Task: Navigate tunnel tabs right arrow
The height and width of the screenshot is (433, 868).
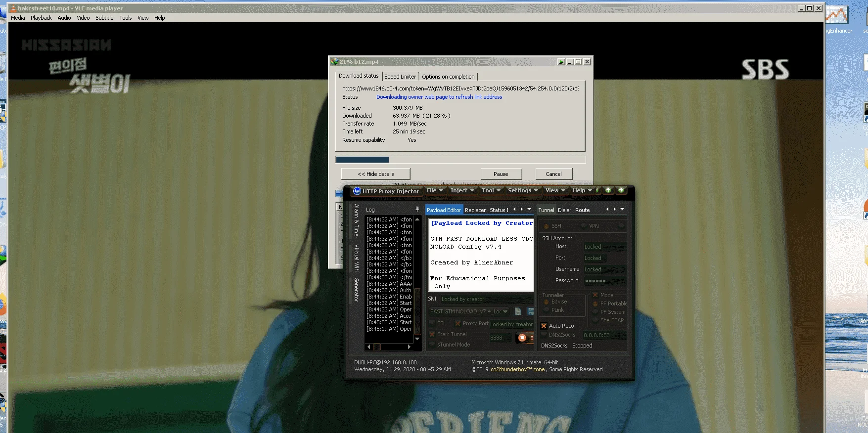Action: 615,209
